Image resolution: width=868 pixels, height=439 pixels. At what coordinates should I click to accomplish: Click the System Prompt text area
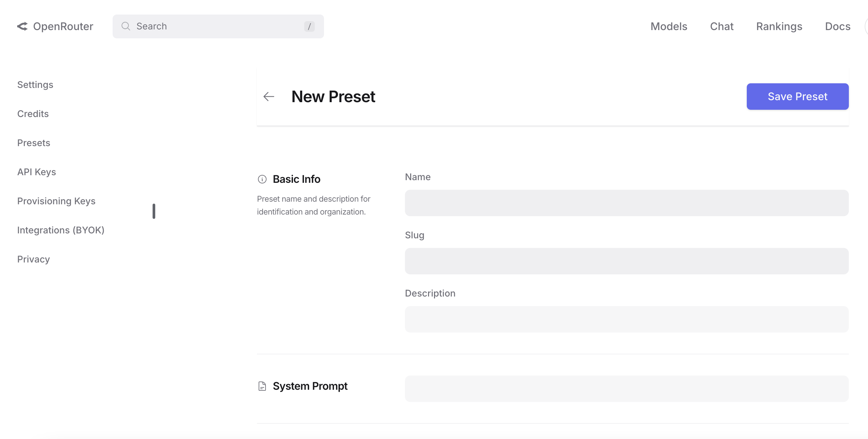[627, 388]
